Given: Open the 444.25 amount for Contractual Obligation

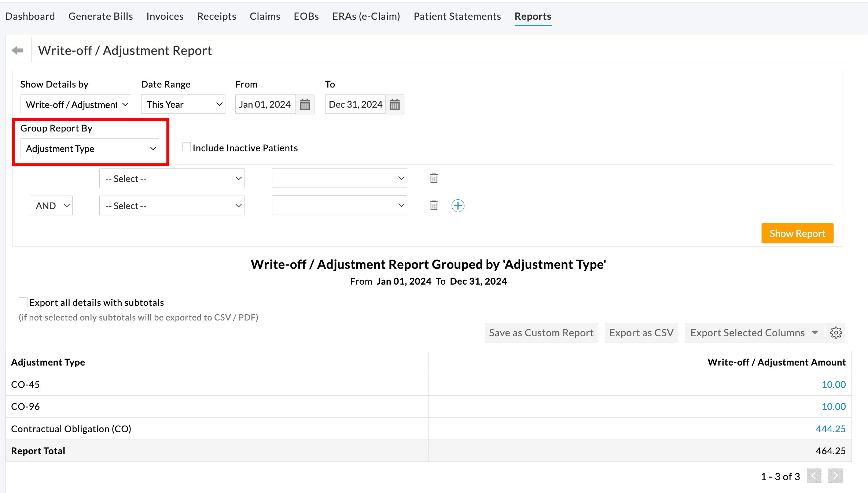Looking at the screenshot, I should pos(831,429).
